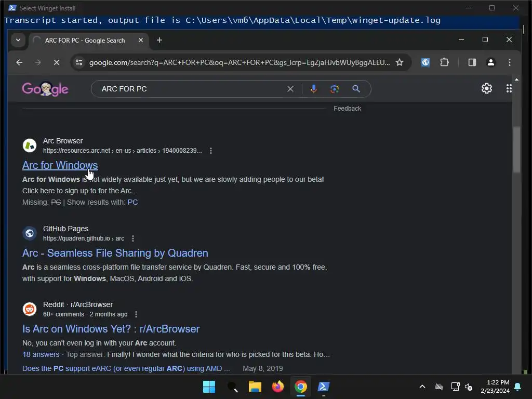
Task: Show hidden system tray icons
Action: (x=422, y=387)
